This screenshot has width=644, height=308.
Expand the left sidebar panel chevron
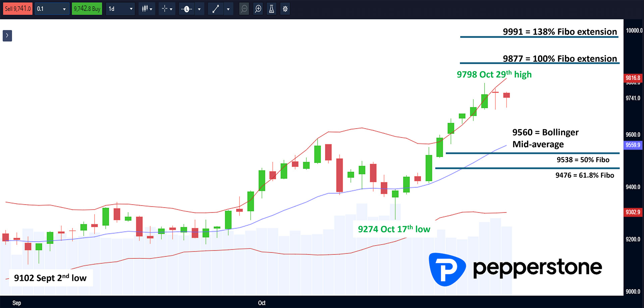(7, 36)
